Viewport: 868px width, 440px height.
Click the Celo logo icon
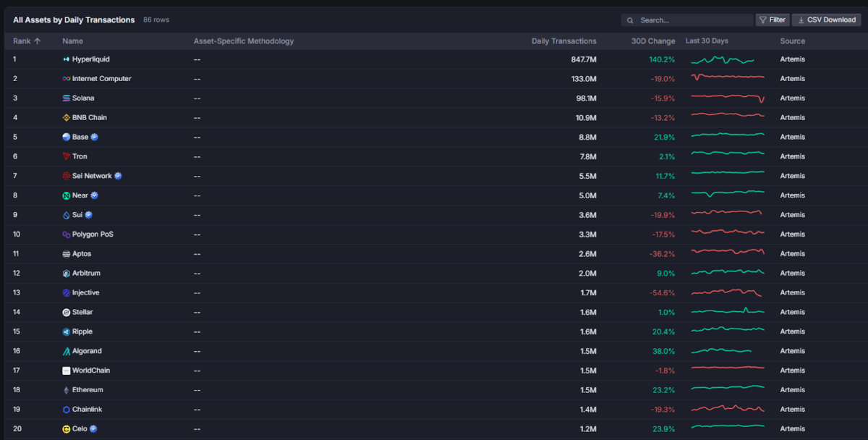click(x=67, y=429)
